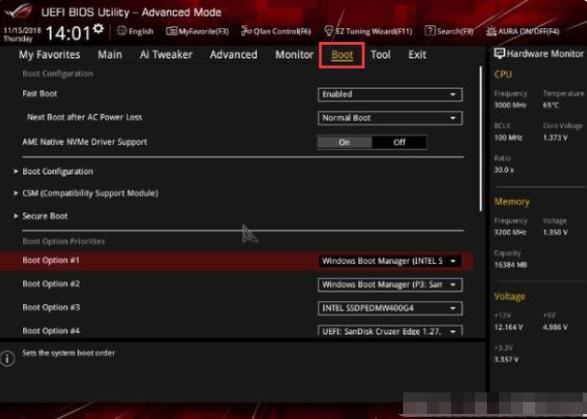
Task: Set AMI Native NVMe Driver Support Off
Action: [x=399, y=142]
